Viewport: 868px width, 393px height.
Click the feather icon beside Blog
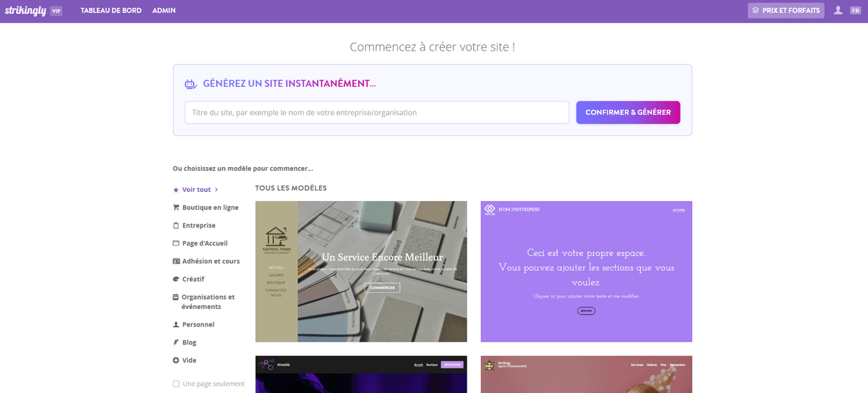click(x=176, y=342)
